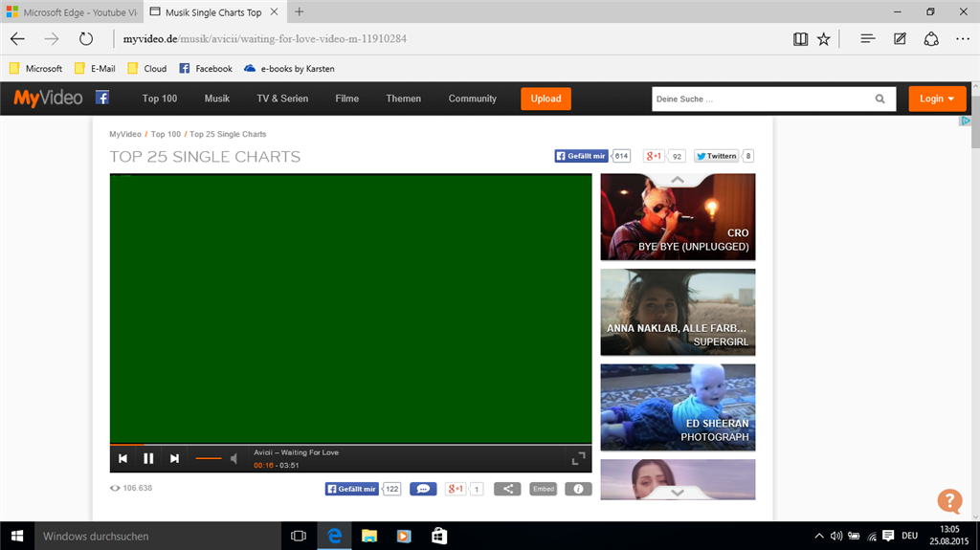
Task: Open system volume tray icon
Action: [x=836, y=536]
